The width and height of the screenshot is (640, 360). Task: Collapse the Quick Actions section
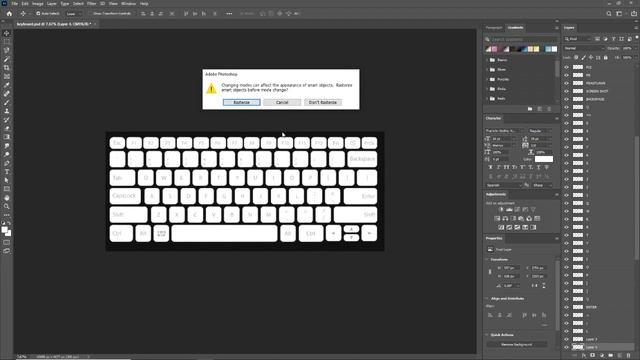[x=487, y=335]
